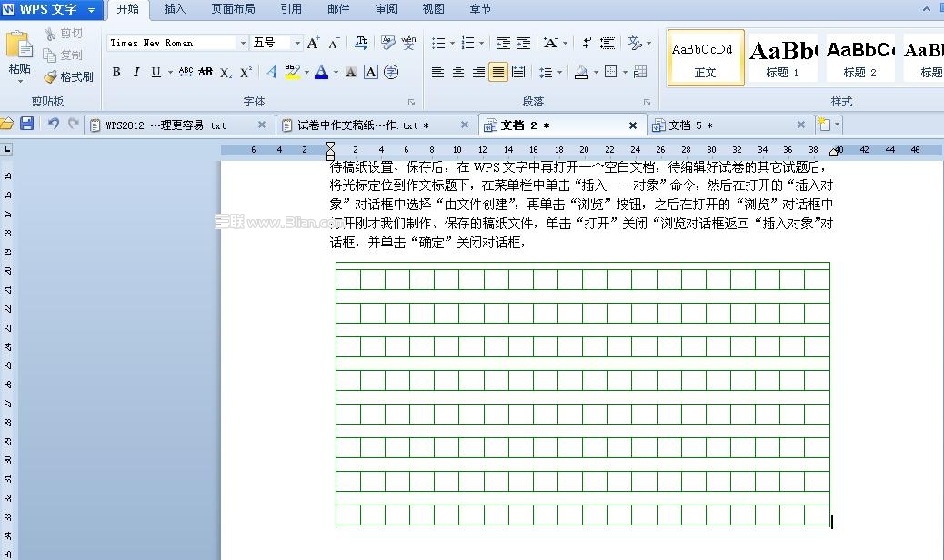Screen dimensions: 944x560
Task: Close the WPS2012 …理更容易.txt document tab
Action: [x=261, y=125]
